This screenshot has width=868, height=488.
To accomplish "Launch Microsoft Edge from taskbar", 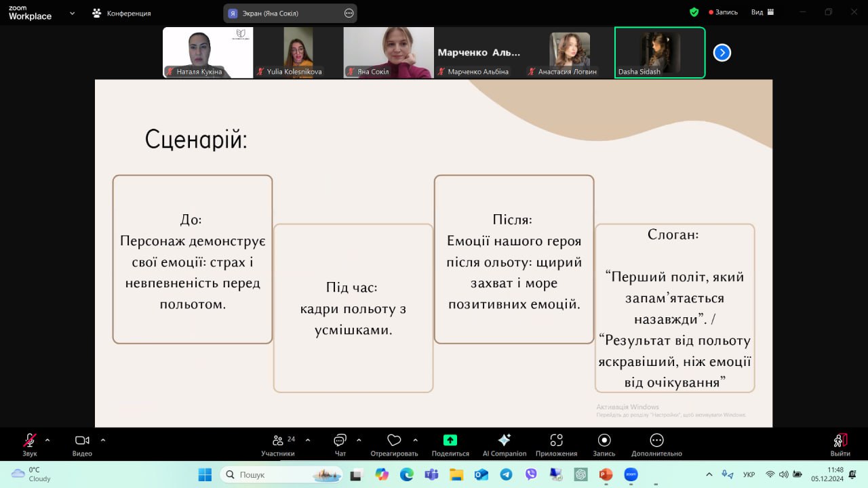I will (x=407, y=474).
